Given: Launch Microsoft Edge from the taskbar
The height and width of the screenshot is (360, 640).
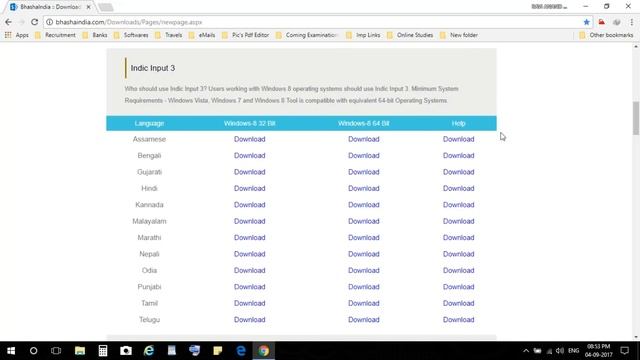Looking at the screenshot, I should pyautogui.click(x=241, y=351).
